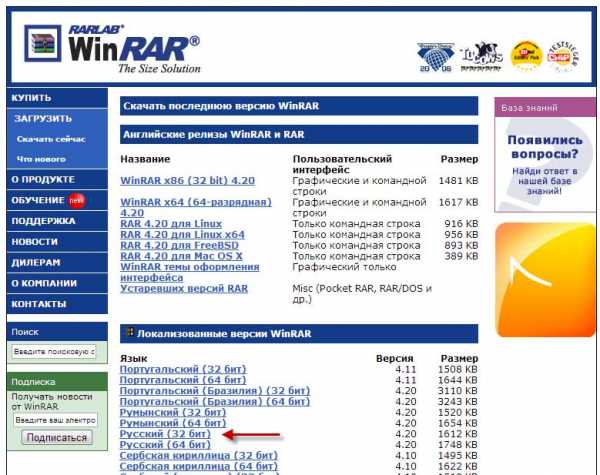Open the Новости menu item

tap(57, 242)
